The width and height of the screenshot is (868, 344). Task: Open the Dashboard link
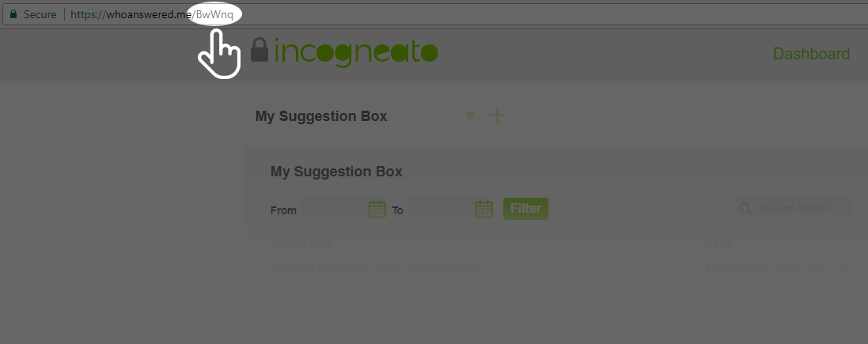click(x=811, y=54)
